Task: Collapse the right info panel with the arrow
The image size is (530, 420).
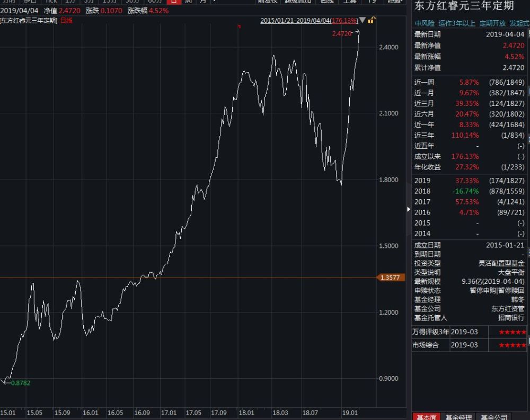Action: (409, 209)
